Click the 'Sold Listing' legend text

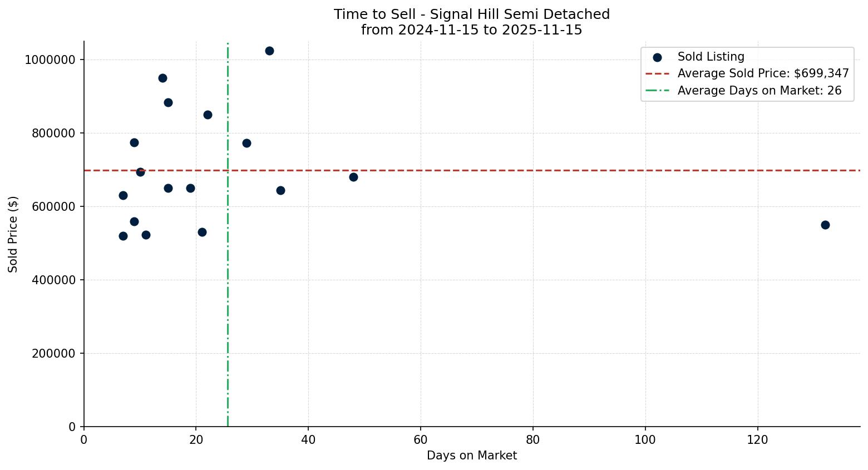click(x=711, y=57)
